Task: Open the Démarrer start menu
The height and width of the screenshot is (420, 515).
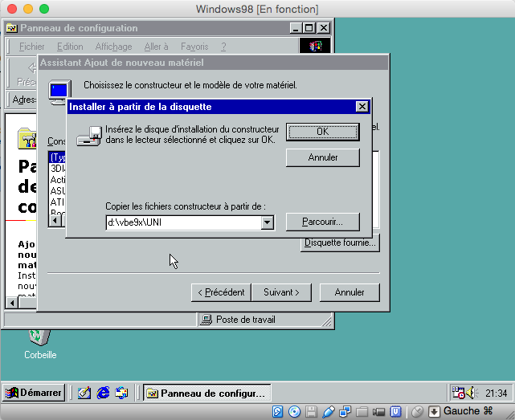Action: point(34,393)
